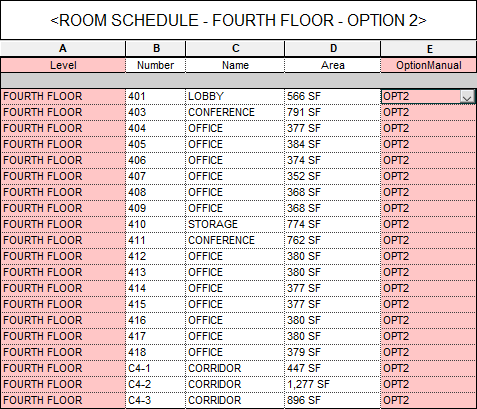Viewport: 477px width, 409px height.
Task: Click the Area field header
Action: point(333,65)
